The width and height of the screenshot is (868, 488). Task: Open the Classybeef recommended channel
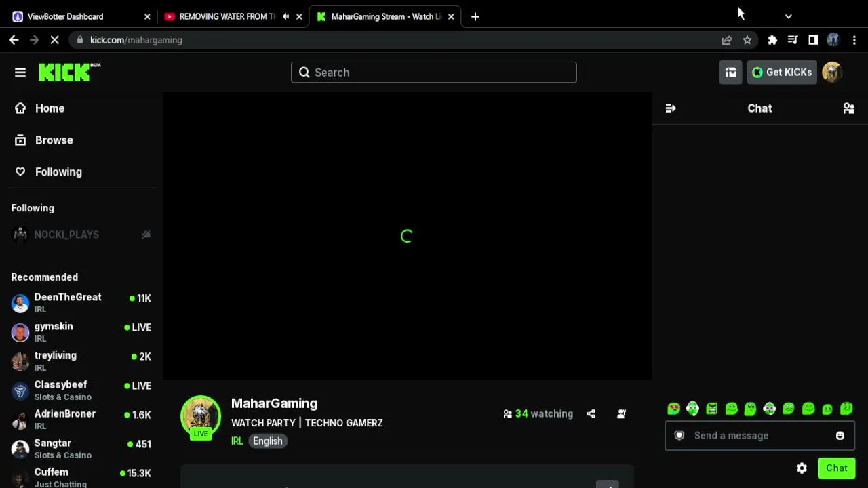[81, 390]
